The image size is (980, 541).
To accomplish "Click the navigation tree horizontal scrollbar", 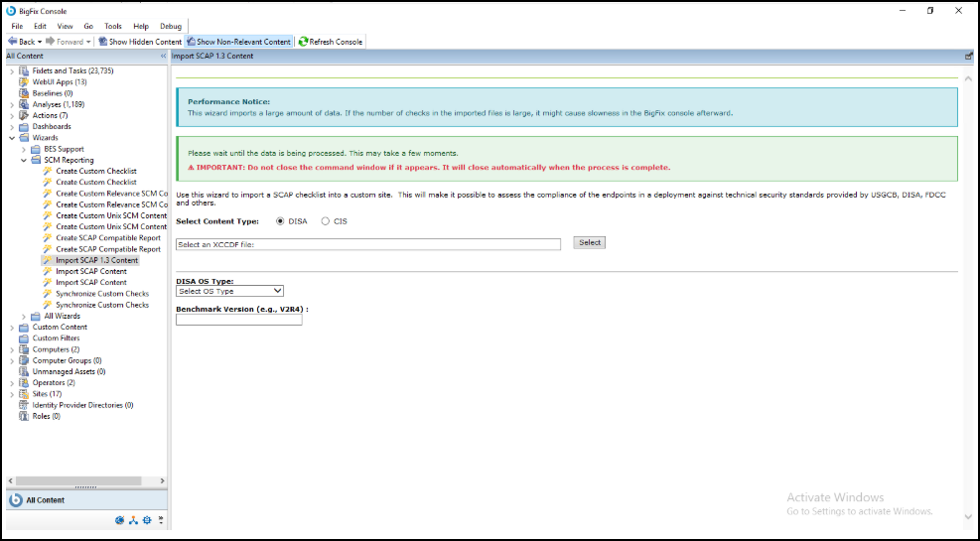I will (x=78, y=481).
